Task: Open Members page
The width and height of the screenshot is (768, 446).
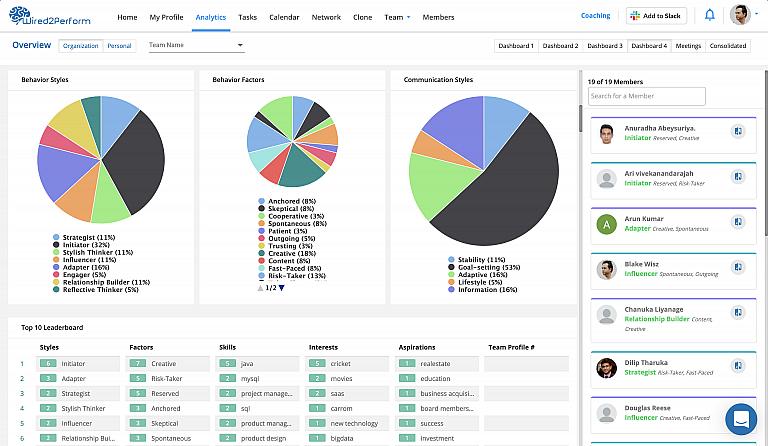Action: pyautogui.click(x=438, y=17)
